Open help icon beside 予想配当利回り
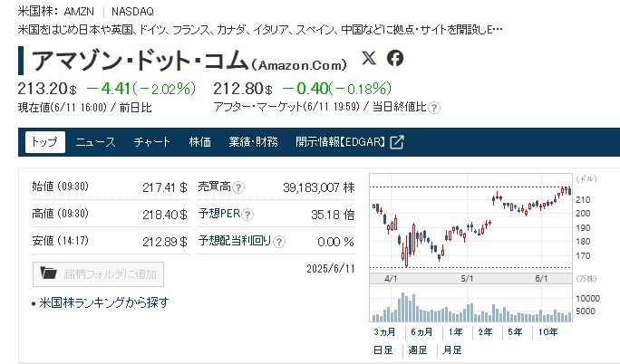Screen dimensions: 620x364 [x=279, y=242]
